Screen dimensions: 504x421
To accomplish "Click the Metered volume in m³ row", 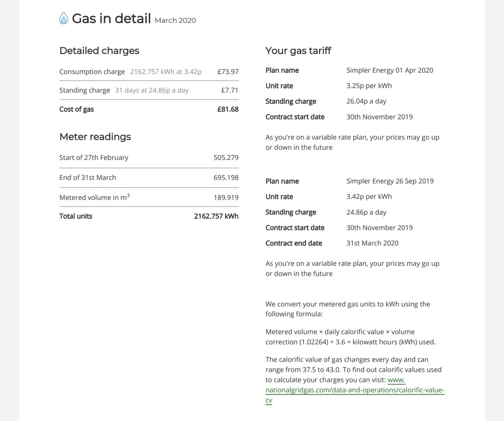I will 149,197.
